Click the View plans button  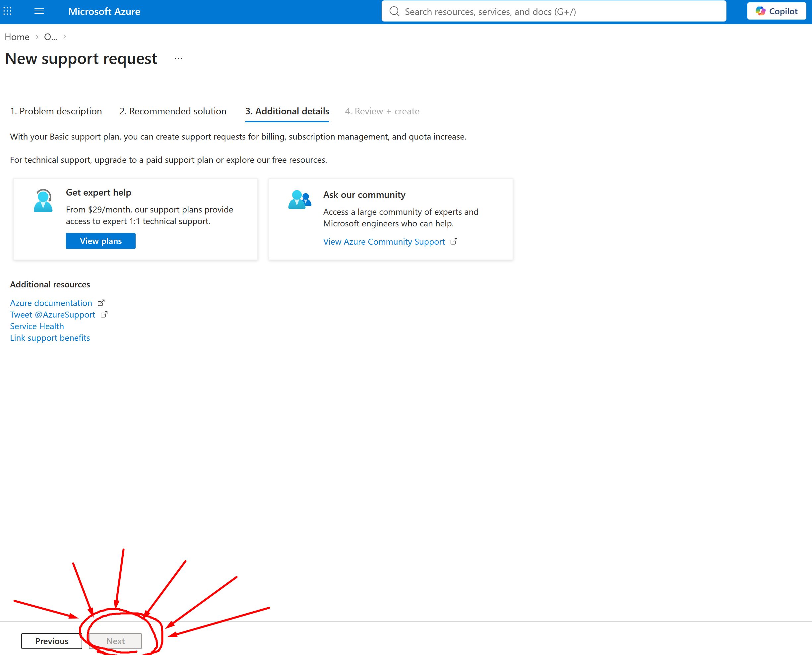point(101,241)
